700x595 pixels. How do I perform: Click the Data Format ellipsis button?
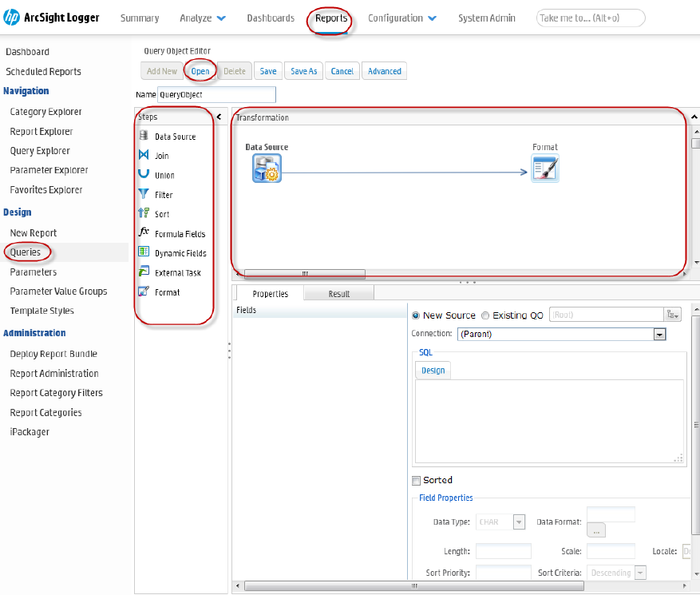tap(596, 530)
